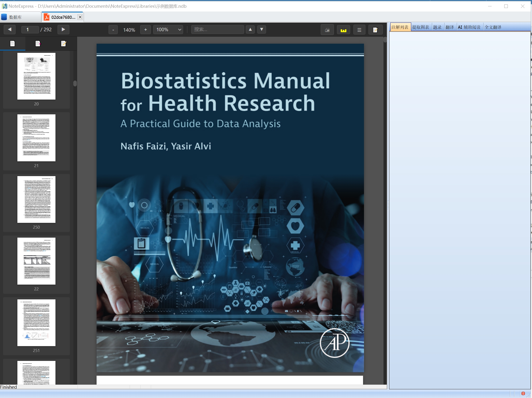The image size is (532, 398).
Task: Switch to the 数据库 tab
Action: tap(15, 17)
